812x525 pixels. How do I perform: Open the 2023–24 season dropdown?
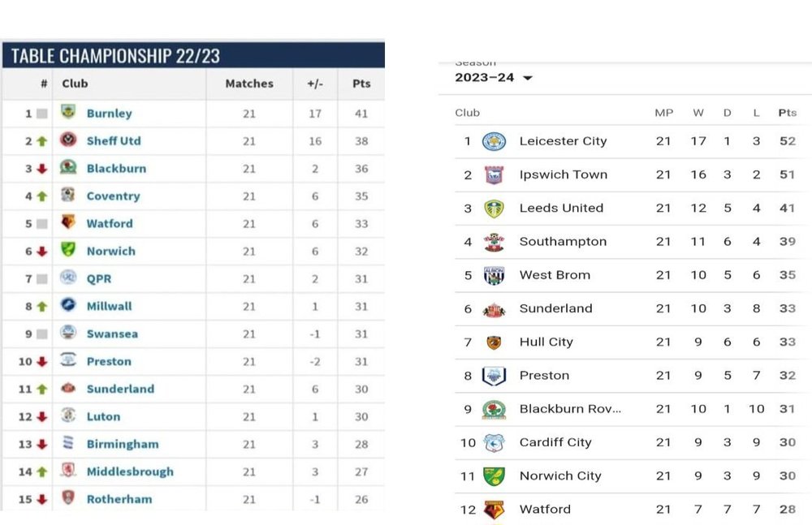[x=494, y=78]
